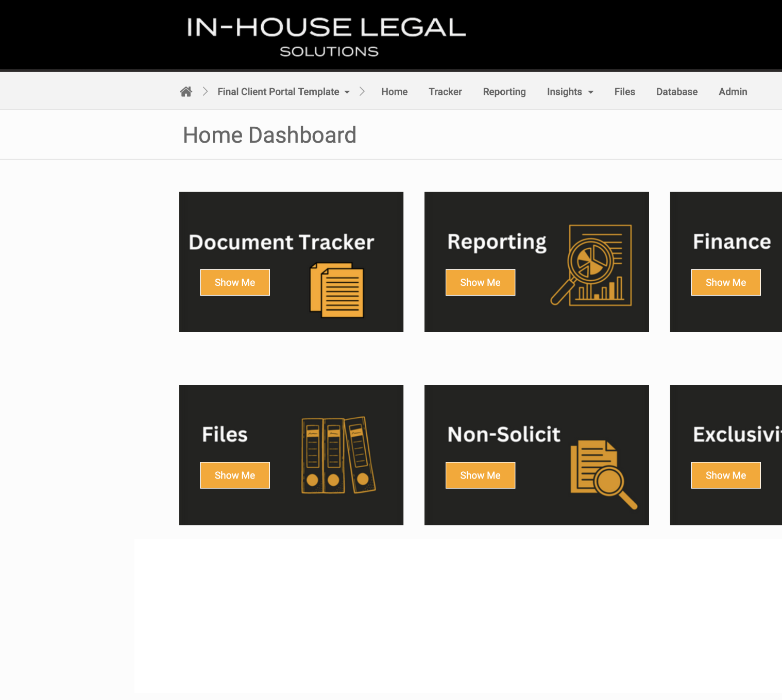Viewport: 782px width, 700px height.
Task: Click Show Me on the Finance card
Action: coord(725,282)
